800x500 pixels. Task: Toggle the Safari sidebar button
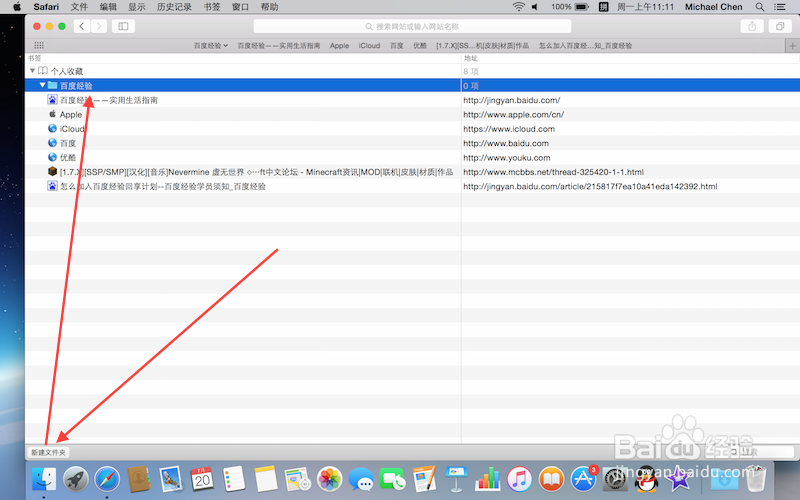tap(123, 26)
